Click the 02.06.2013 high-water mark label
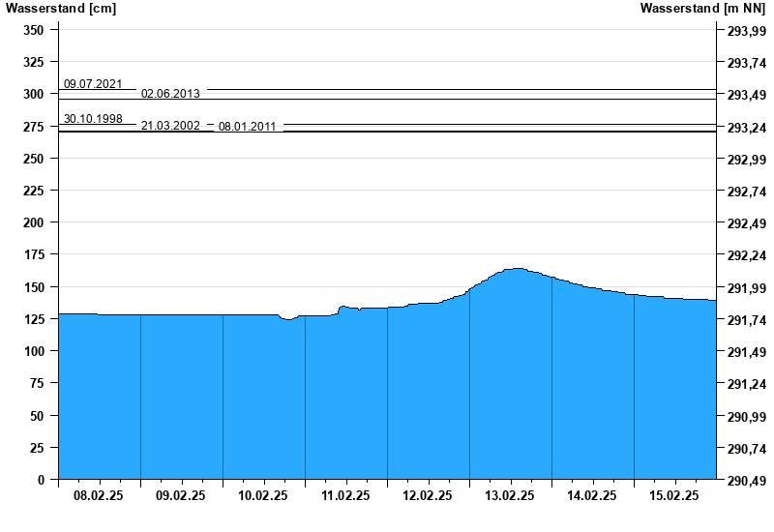 [170, 94]
